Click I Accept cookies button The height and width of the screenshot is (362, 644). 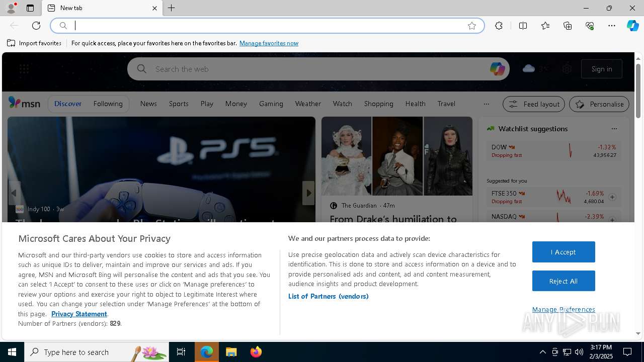[x=563, y=252]
